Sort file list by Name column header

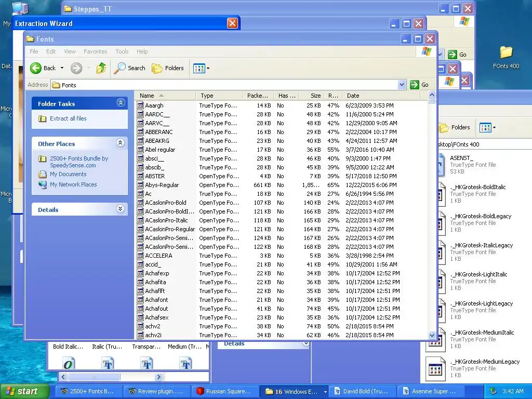pyautogui.click(x=165, y=96)
